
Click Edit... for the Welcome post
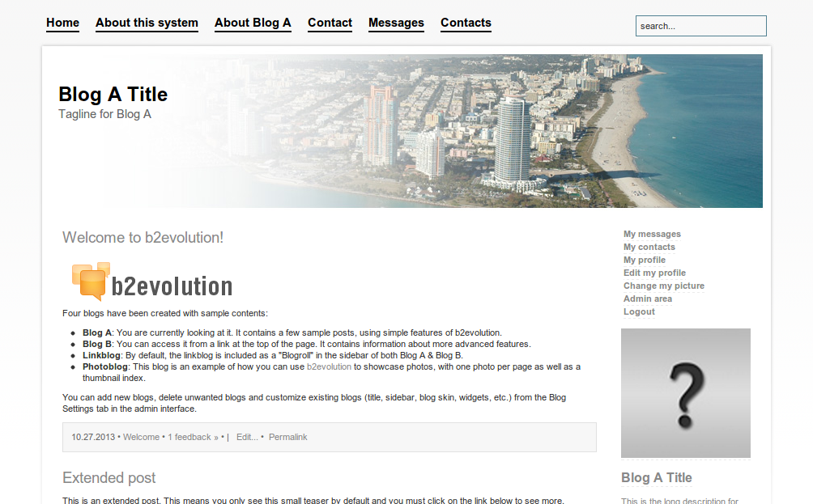[x=247, y=437]
